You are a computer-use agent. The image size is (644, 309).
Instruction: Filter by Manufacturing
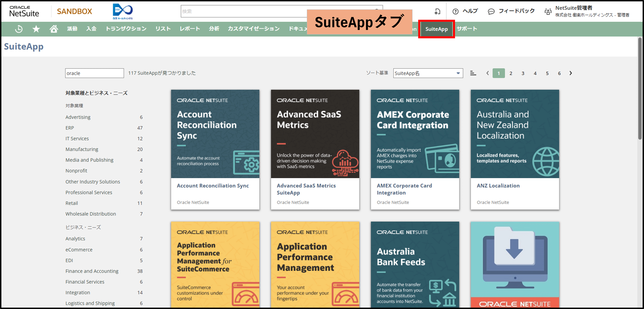(x=82, y=149)
